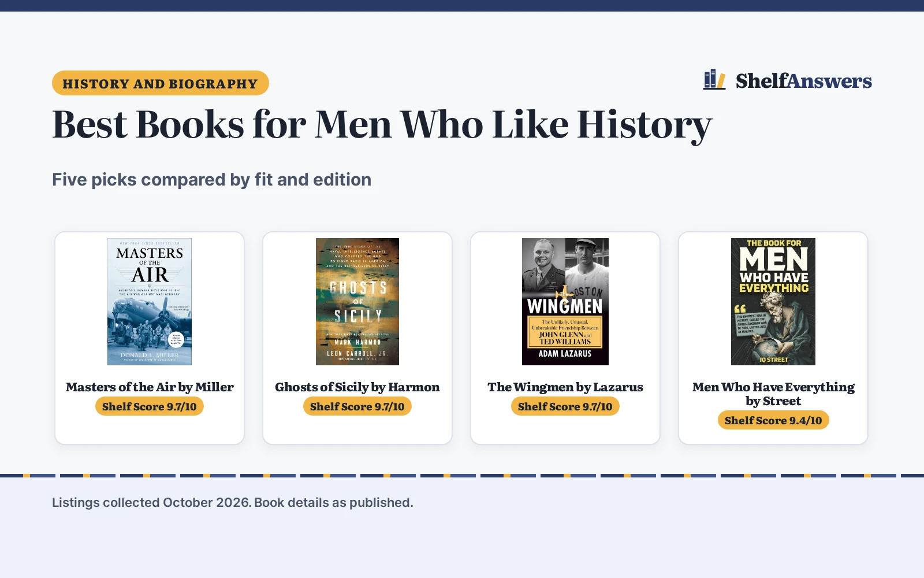Click Shelf Score 9.7/10 badge under Masters of the Air
This screenshot has height=578, width=924.
click(150, 406)
